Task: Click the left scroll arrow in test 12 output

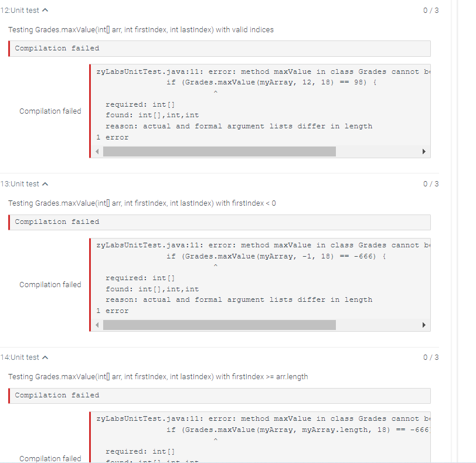Action: (x=97, y=151)
